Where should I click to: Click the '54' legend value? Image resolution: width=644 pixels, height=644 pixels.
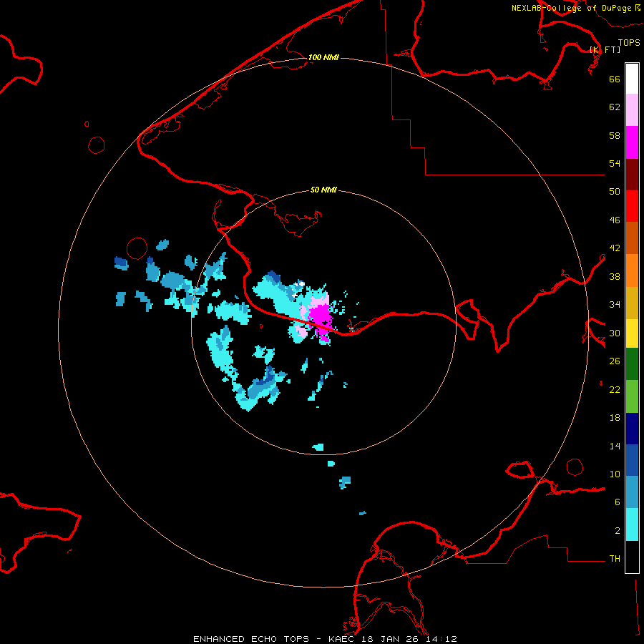pyautogui.click(x=615, y=163)
